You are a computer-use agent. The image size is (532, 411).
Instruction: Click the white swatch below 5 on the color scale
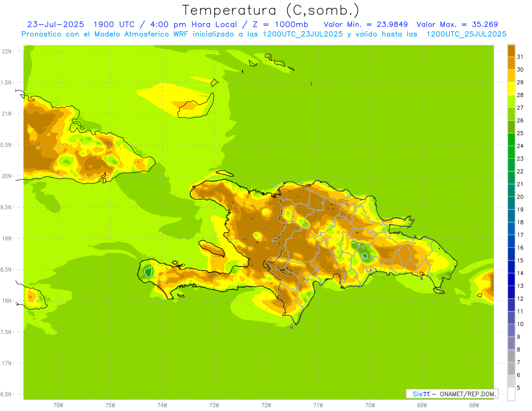[x=512, y=394]
